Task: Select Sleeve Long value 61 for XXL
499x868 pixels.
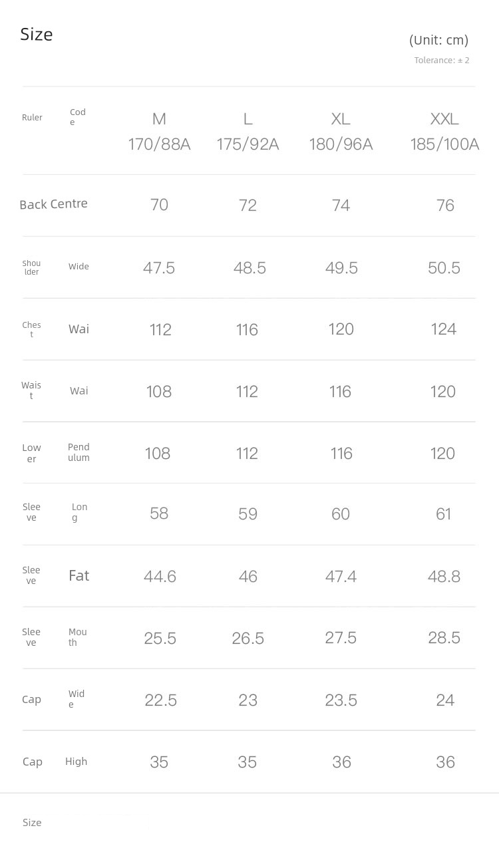Action: click(x=443, y=514)
